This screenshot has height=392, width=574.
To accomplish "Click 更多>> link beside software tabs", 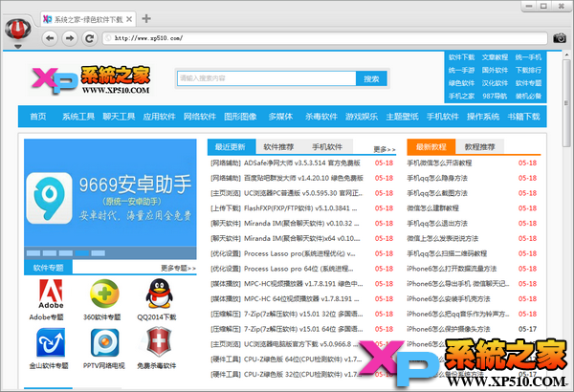I will coord(385,149).
